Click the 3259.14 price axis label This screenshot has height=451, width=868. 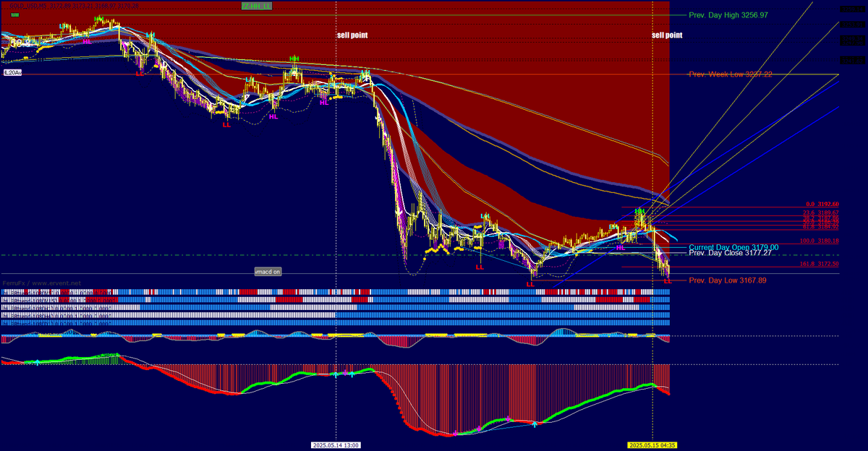pos(852,9)
